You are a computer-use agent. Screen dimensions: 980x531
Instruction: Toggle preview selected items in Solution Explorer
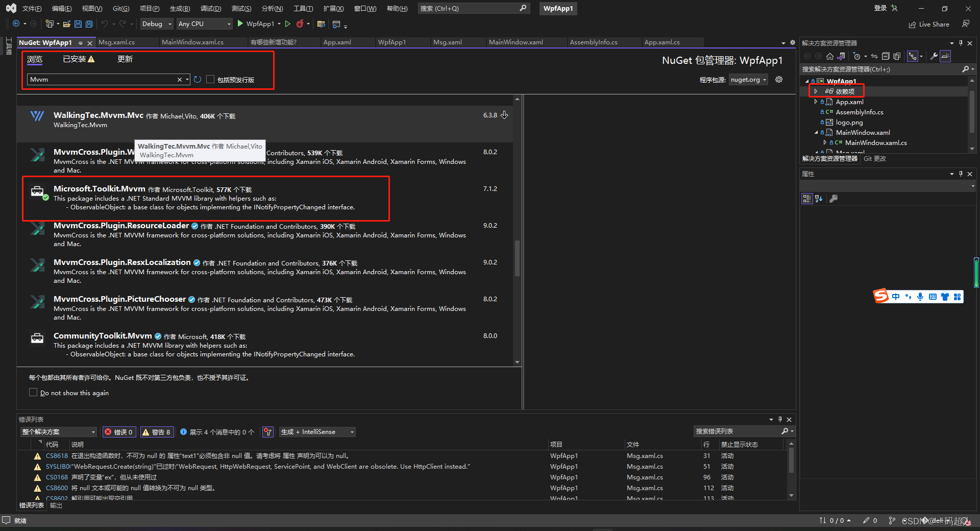pyautogui.click(x=945, y=56)
